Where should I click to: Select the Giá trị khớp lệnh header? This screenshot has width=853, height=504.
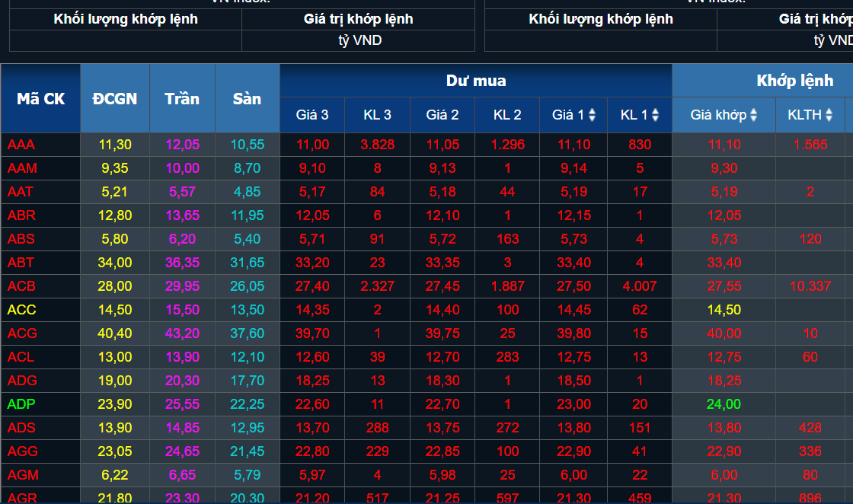coord(359,18)
